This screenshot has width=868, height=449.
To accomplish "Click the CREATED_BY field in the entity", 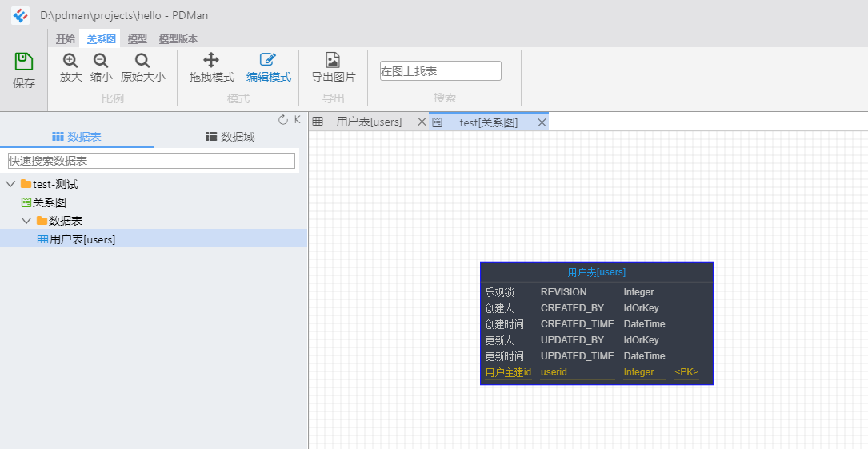I will point(572,308).
